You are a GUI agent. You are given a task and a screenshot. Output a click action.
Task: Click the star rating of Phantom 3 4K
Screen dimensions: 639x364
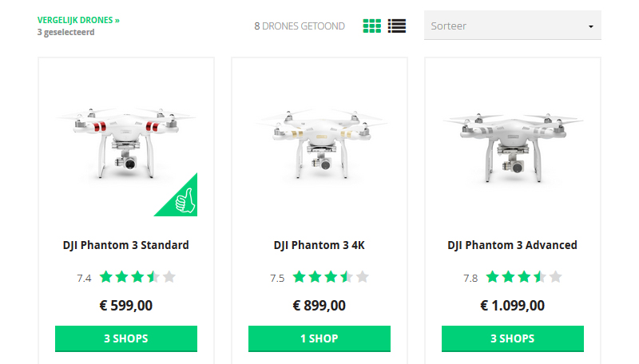tap(331, 278)
